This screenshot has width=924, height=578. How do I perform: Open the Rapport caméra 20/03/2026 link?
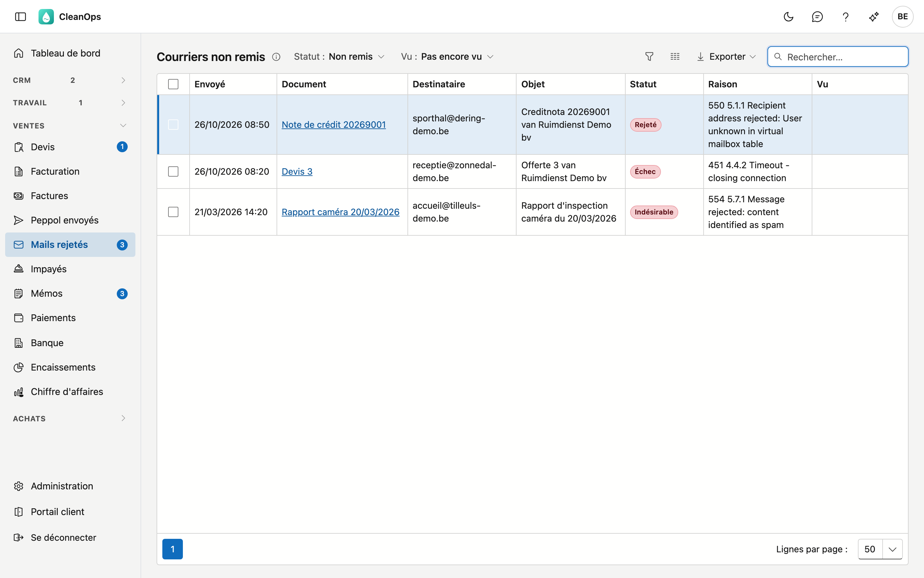coord(341,212)
